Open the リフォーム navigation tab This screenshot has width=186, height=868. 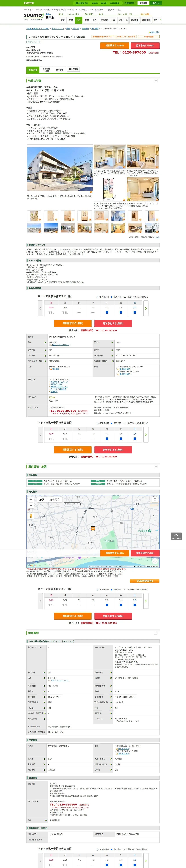[123, 20]
